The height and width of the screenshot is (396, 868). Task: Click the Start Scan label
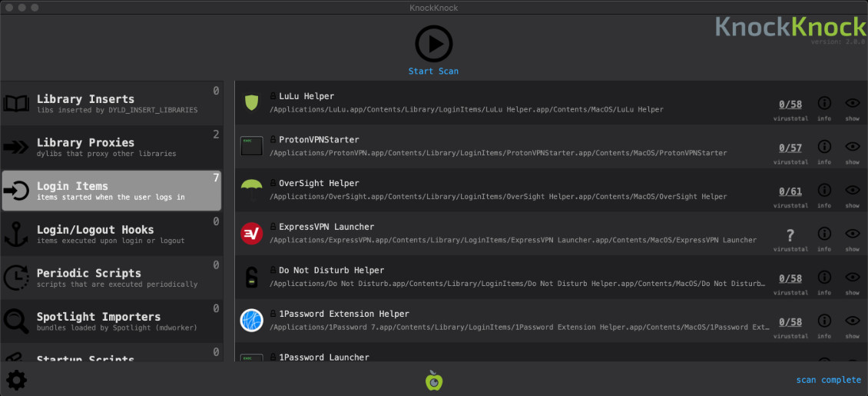coord(433,71)
